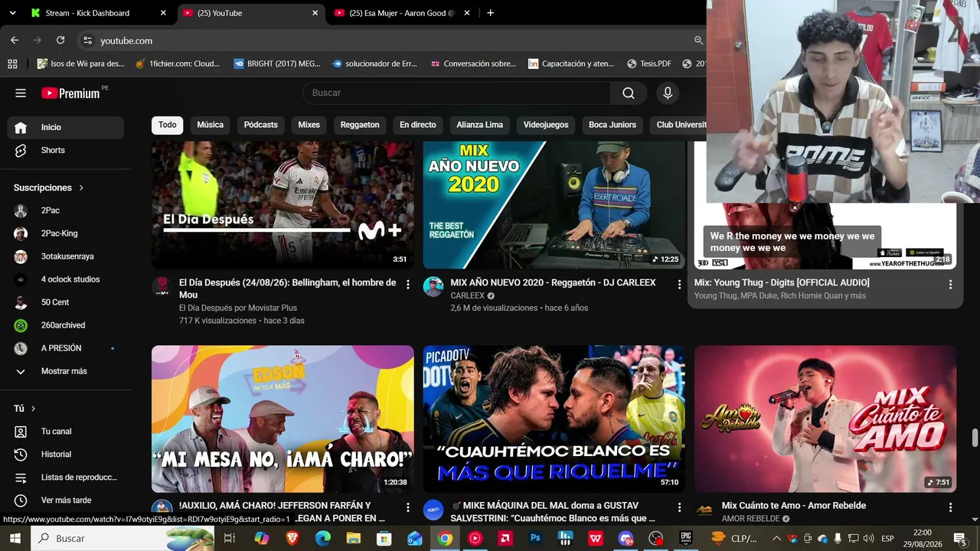Open more options for MIKE MÁQUINA DEL MAL video

[x=679, y=507]
